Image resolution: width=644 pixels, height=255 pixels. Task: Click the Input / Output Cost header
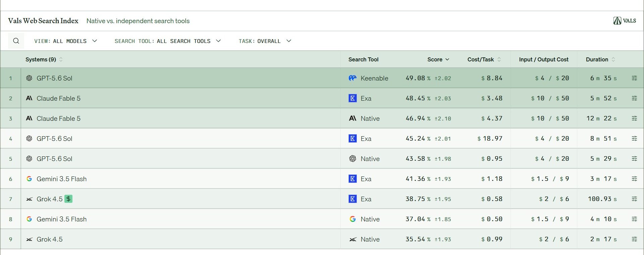point(544,59)
